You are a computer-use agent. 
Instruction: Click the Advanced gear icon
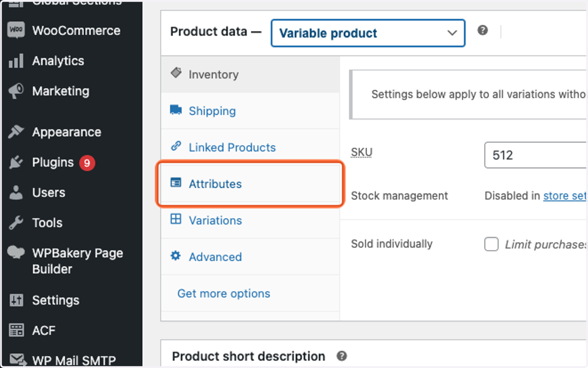[x=175, y=256]
